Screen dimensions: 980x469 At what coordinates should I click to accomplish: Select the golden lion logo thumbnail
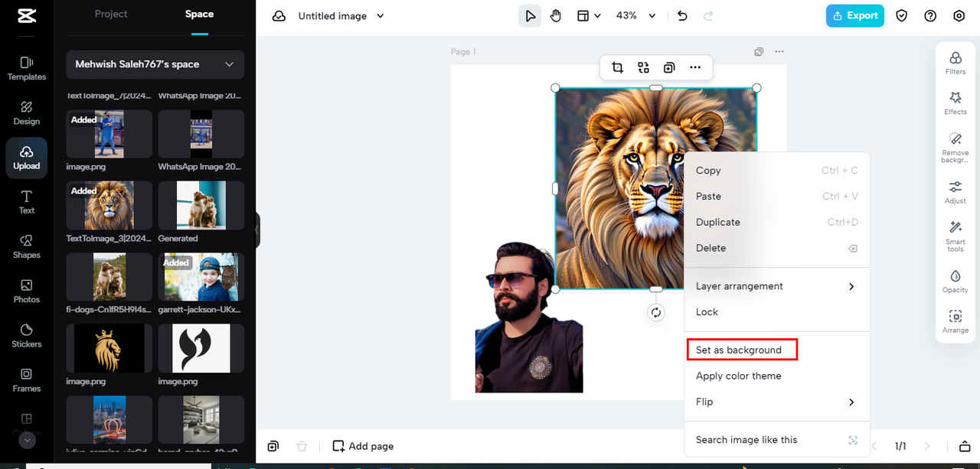coord(109,348)
